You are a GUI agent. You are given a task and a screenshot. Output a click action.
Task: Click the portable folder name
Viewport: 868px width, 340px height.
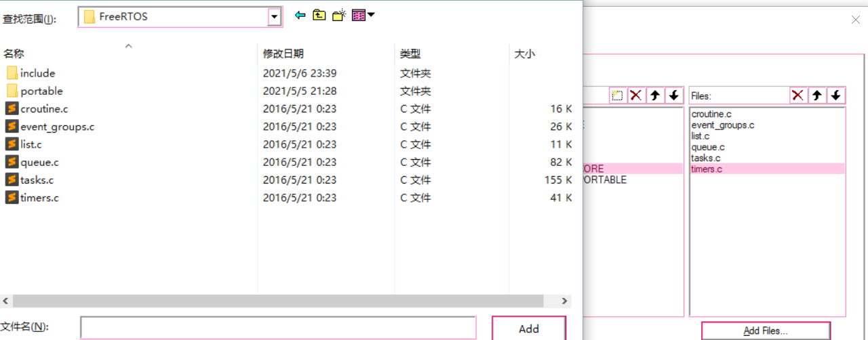(41, 91)
